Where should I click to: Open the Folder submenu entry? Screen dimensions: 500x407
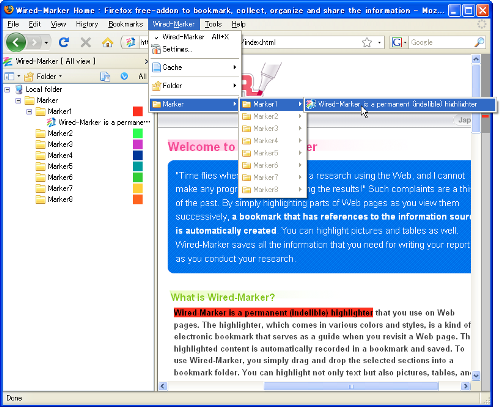coord(195,86)
